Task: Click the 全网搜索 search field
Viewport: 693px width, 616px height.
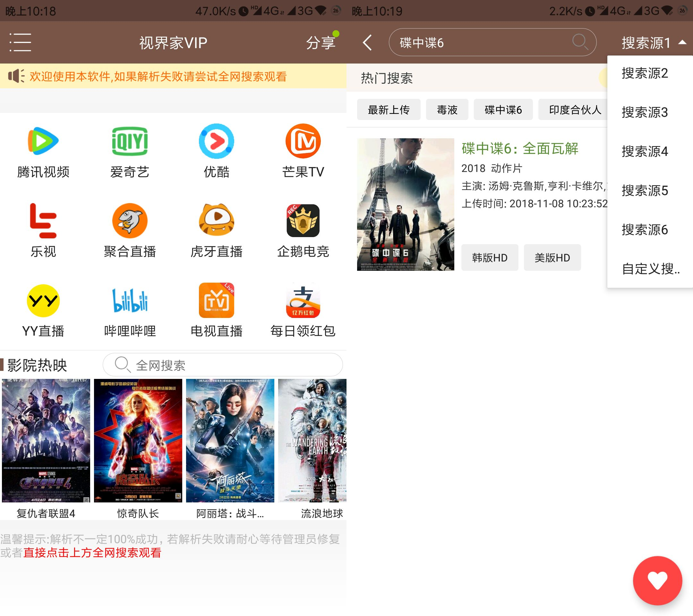Action: pyautogui.click(x=222, y=365)
